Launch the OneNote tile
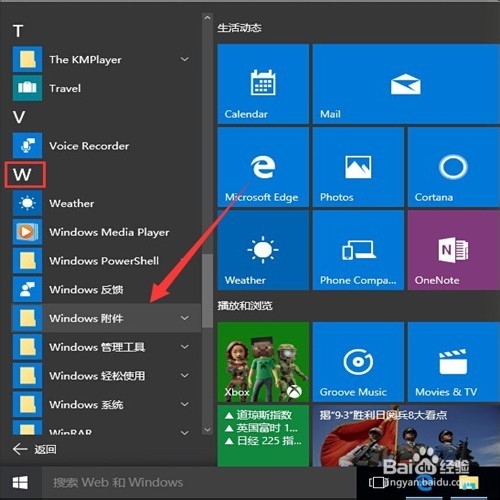The width and height of the screenshot is (500, 500). pyautogui.click(x=454, y=250)
